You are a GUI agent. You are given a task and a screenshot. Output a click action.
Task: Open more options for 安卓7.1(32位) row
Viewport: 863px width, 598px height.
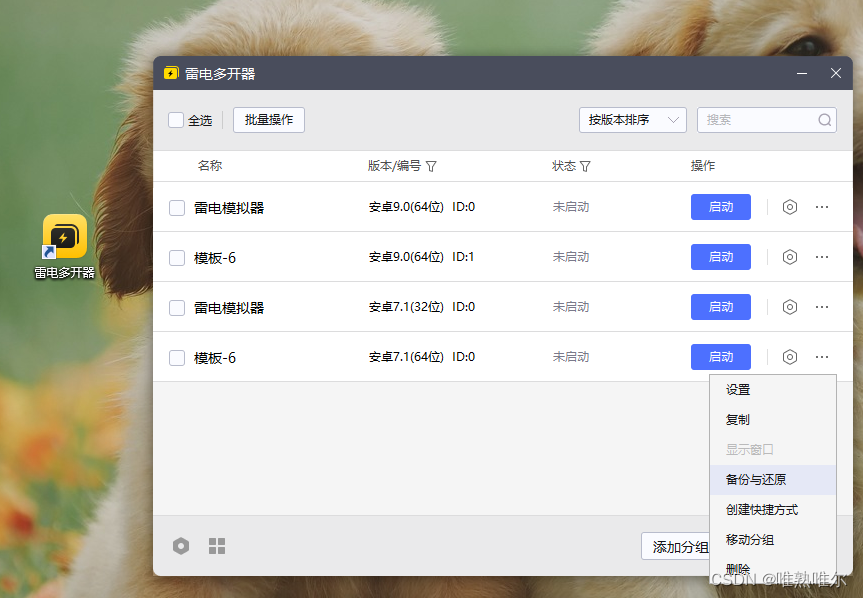(822, 307)
